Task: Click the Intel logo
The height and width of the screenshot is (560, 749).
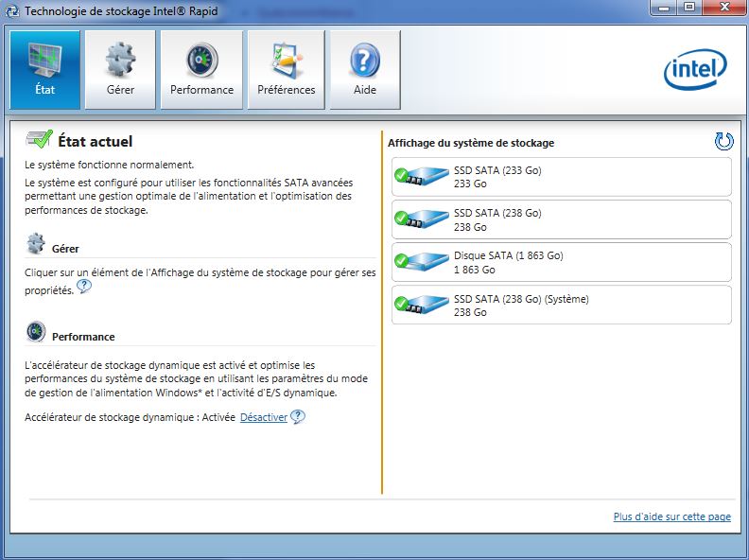Action: point(695,70)
